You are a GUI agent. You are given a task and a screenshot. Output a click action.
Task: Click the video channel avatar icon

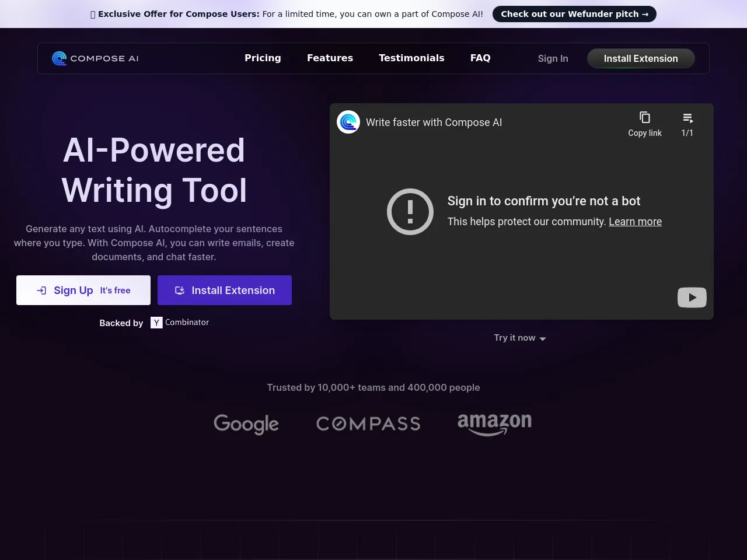[348, 122]
